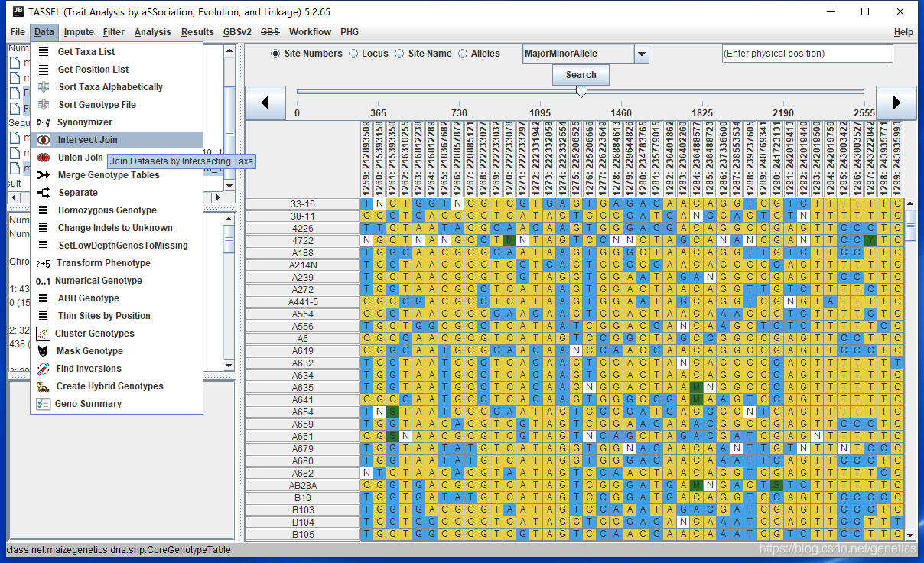The width and height of the screenshot is (924, 563).
Task: Choose Homozygous Genotype from Data menu
Action: coord(116,210)
